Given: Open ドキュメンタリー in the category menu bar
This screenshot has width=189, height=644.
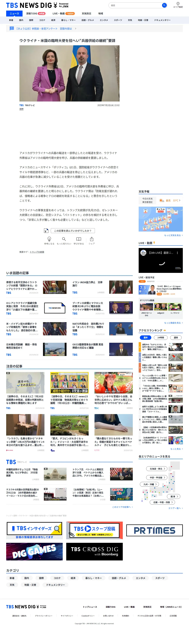Looking at the screenshot, I should tap(162, 20).
